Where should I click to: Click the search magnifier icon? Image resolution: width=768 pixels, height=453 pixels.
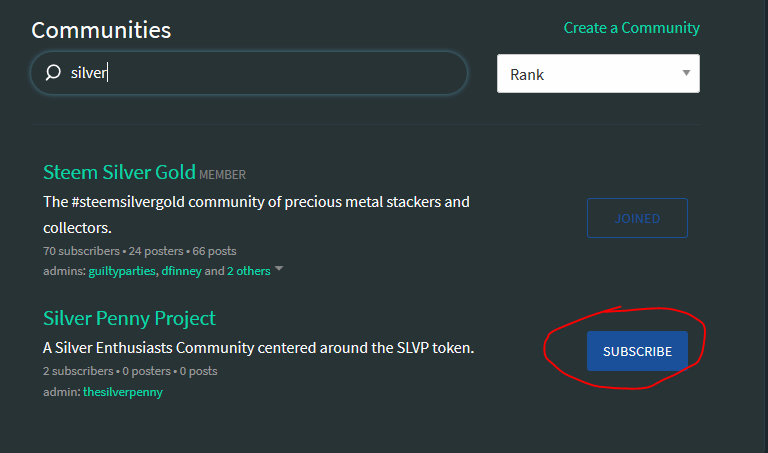click(53, 72)
